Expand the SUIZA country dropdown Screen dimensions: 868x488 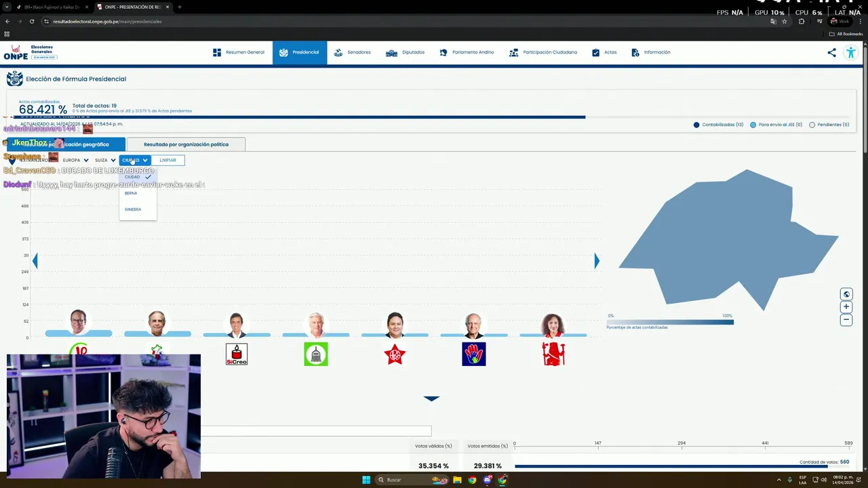click(105, 161)
